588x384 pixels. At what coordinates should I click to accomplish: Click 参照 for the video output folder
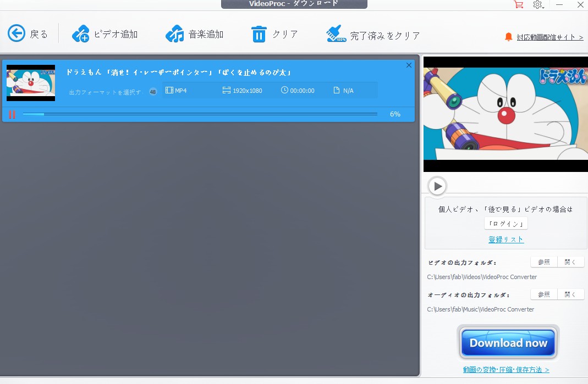tap(544, 262)
